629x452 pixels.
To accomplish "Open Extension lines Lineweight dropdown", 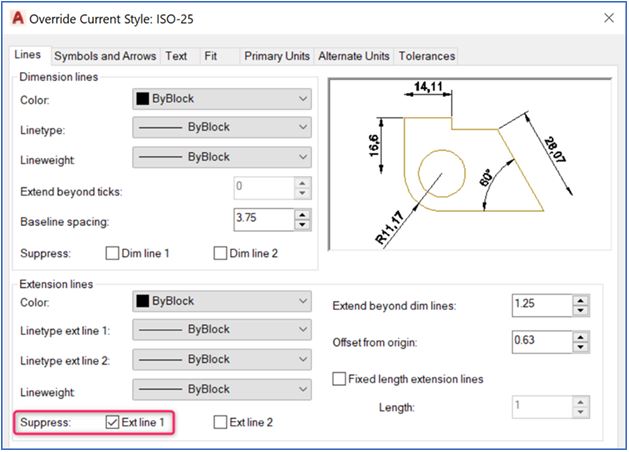I will tap(222, 389).
